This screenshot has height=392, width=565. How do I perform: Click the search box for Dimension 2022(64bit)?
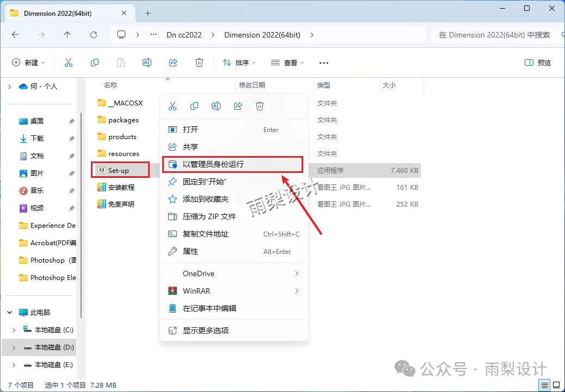(498, 35)
